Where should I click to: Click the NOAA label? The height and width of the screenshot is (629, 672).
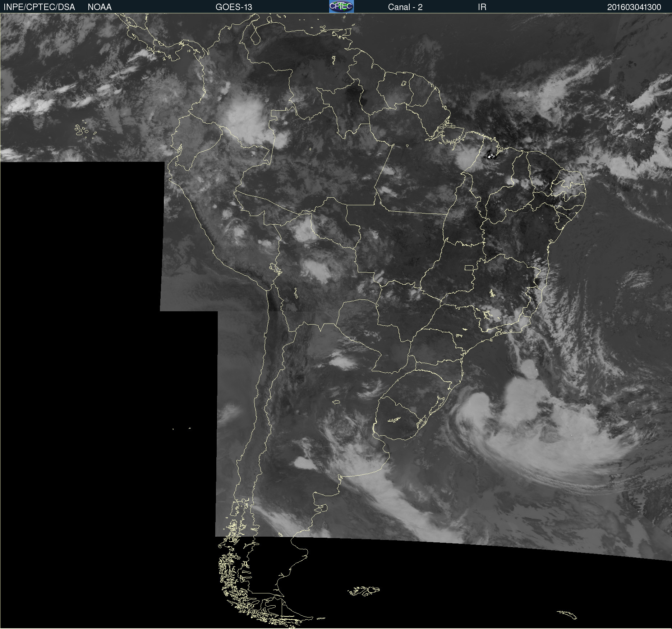coord(100,7)
